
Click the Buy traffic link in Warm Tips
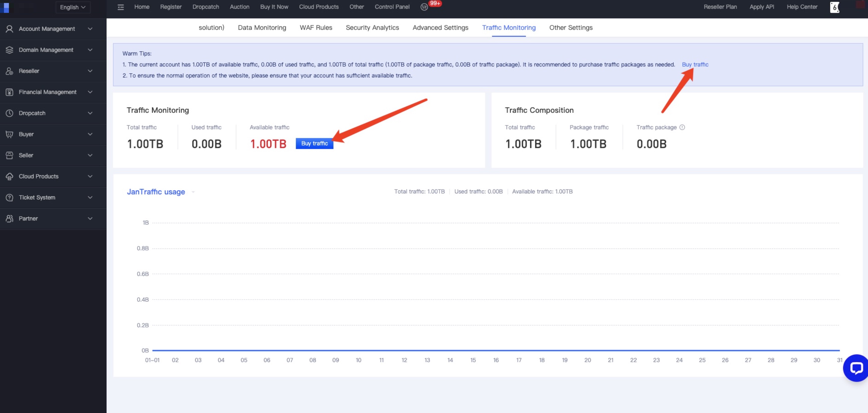coord(695,65)
